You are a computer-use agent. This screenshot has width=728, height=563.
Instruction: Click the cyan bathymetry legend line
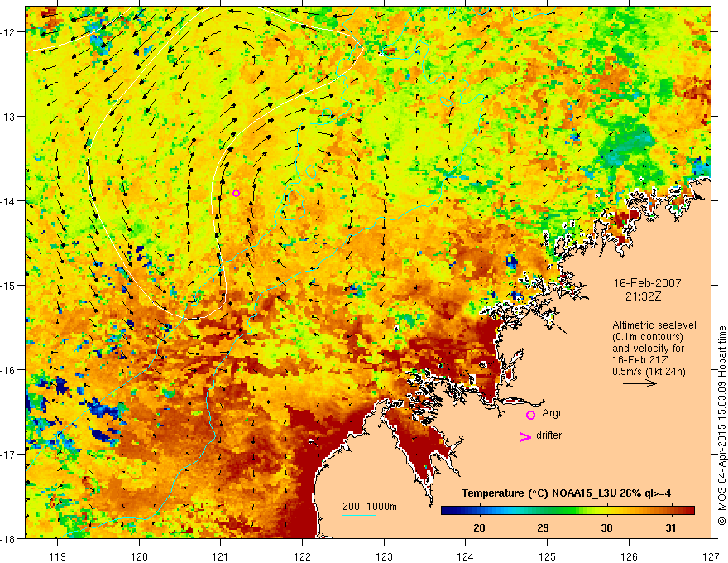click(359, 515)
